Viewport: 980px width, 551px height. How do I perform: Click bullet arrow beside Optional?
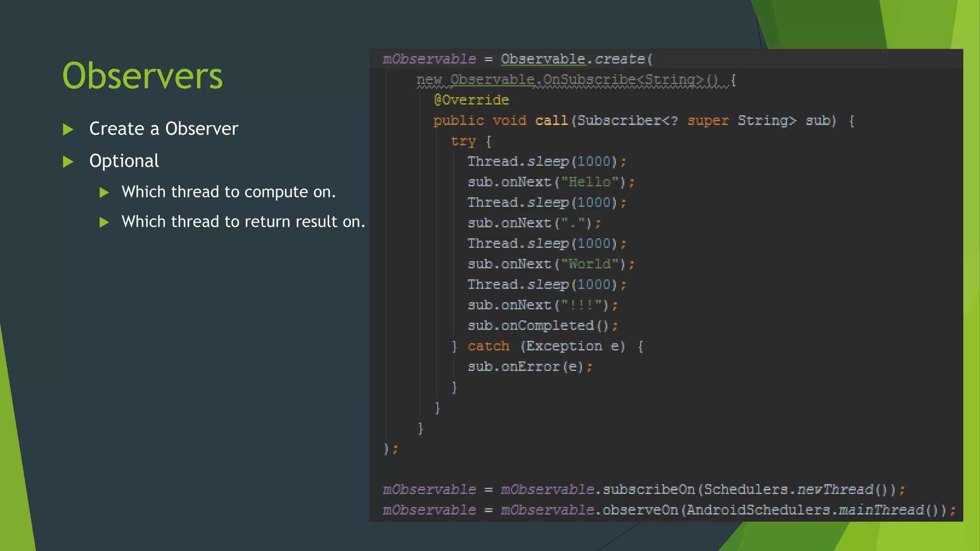tap(68, 162)
